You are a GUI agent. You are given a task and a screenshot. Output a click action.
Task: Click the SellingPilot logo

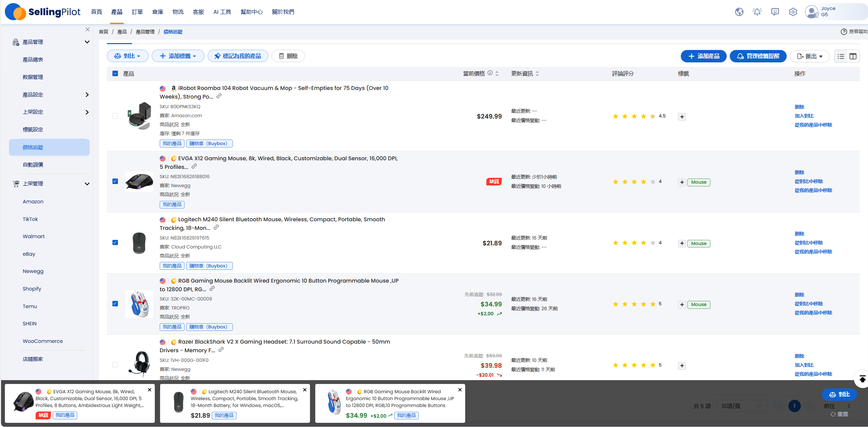pos(43,12)
